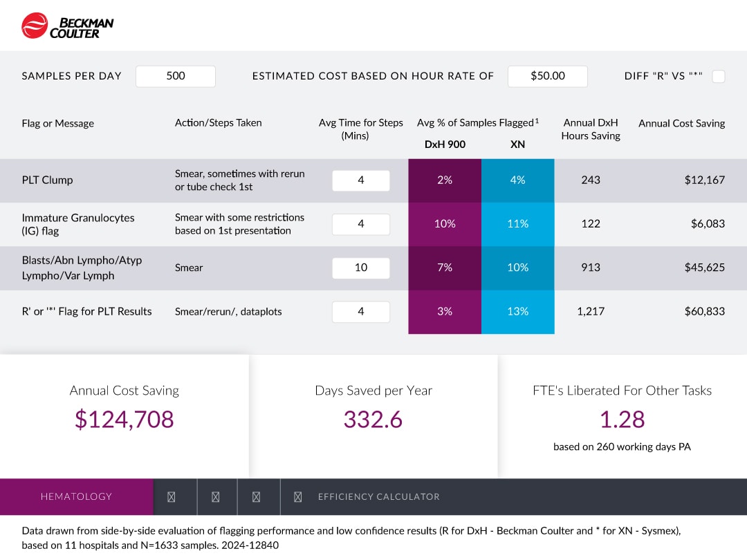Click the icon beside the Efficiency Calculator label

click(x=298, y=496)
